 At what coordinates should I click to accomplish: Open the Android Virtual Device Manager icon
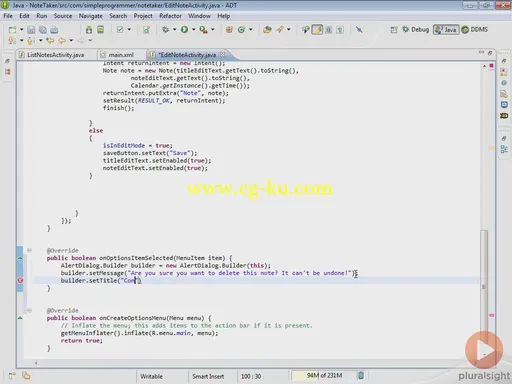coord(100,30)
